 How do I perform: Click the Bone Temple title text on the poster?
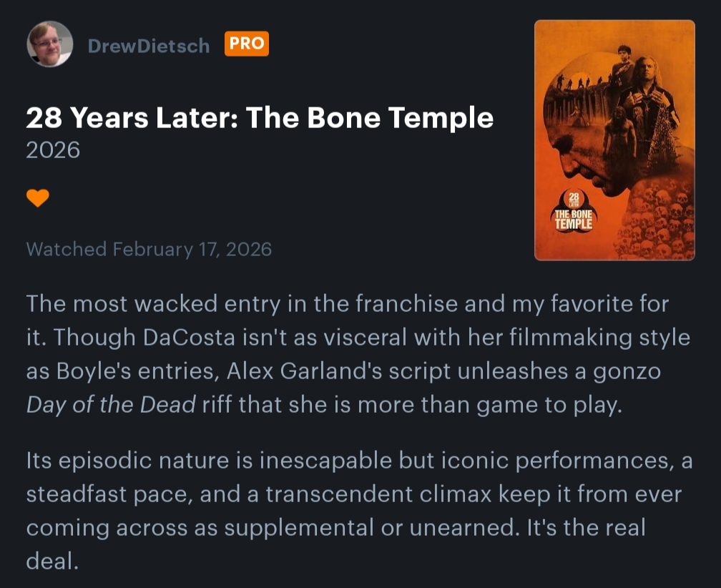[x=574, y=220]
